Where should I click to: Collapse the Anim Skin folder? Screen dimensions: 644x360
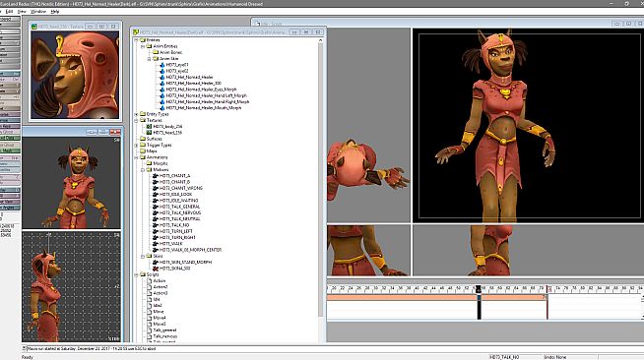click(150, 59)
